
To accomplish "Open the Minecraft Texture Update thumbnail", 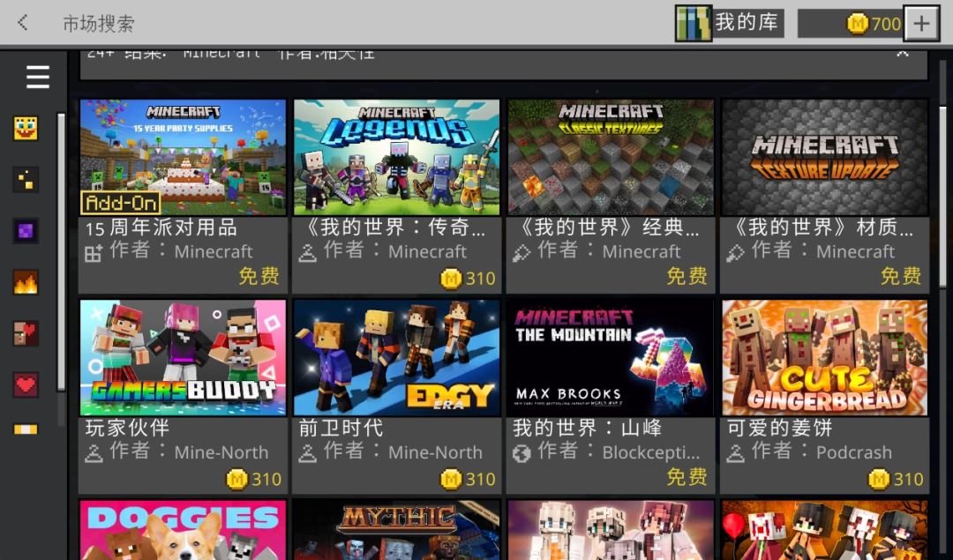I will [x=824, y=157].
